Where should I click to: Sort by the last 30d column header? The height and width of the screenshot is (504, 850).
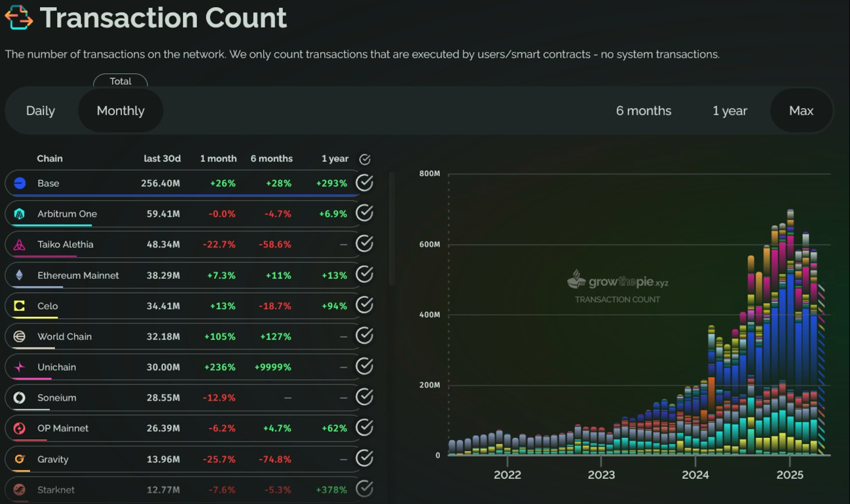162,158
